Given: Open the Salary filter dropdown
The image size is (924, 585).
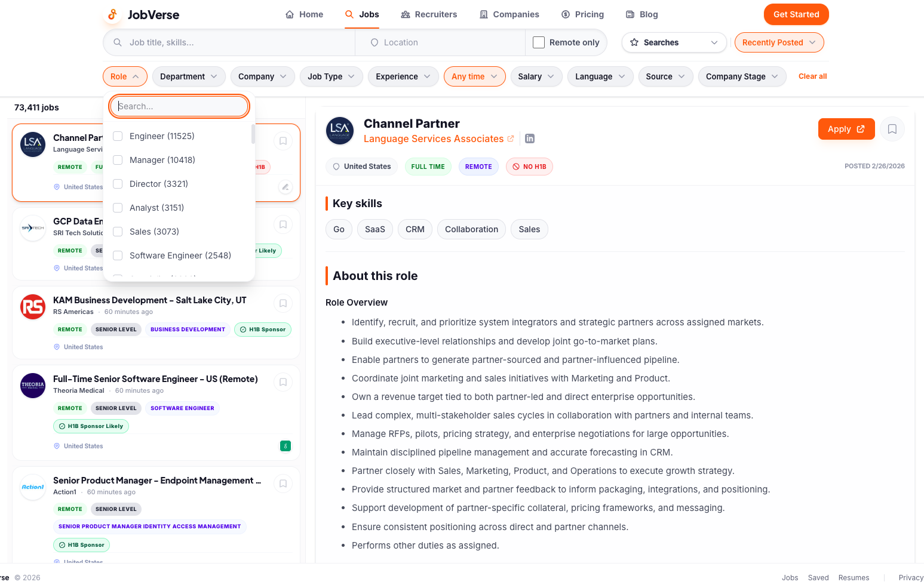Looking at the screenshot, I should [536, 76].
